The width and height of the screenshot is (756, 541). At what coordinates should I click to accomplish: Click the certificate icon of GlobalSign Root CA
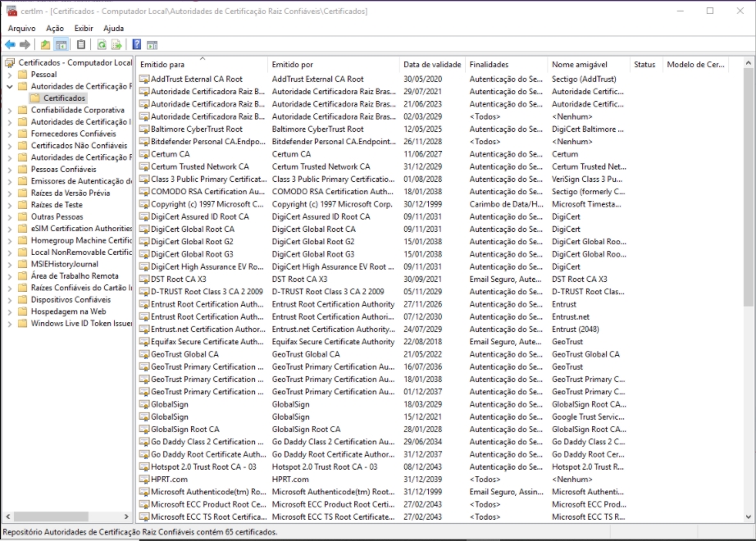click(143, 429)
